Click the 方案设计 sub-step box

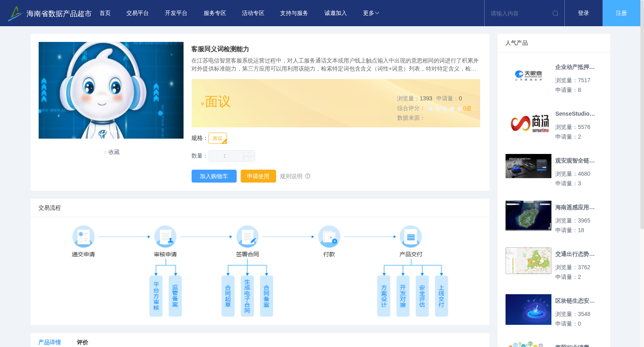pyautogui.click(x=384, y=296)
